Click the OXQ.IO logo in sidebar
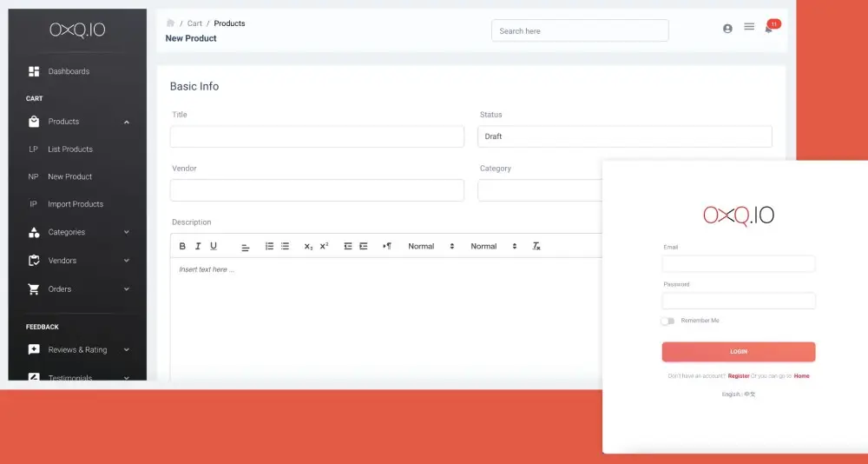The height and width of the screenshot is (464, 868). (77, 30)
